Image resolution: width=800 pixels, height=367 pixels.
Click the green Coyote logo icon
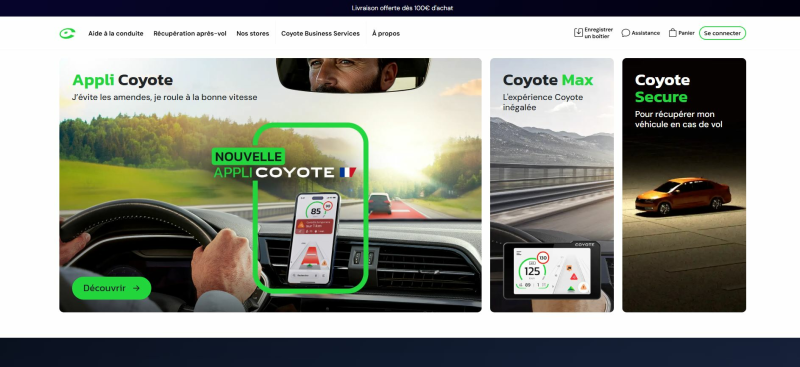click(67, 34)
